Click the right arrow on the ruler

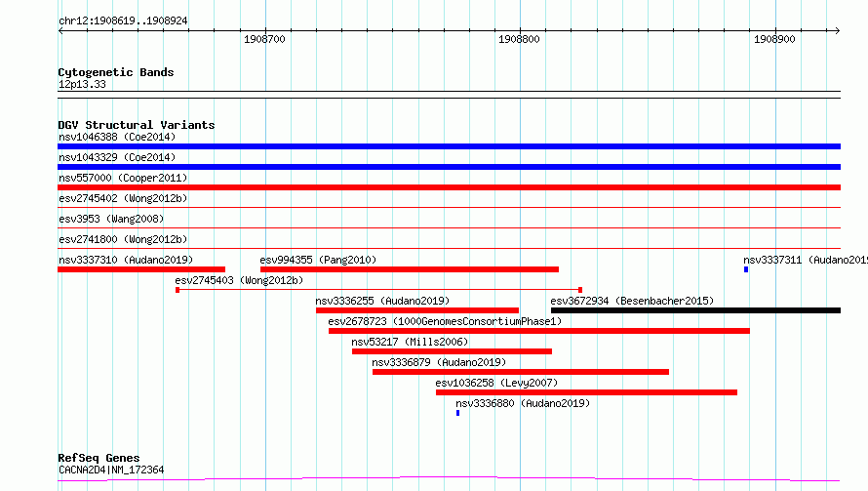click(837, 31)
